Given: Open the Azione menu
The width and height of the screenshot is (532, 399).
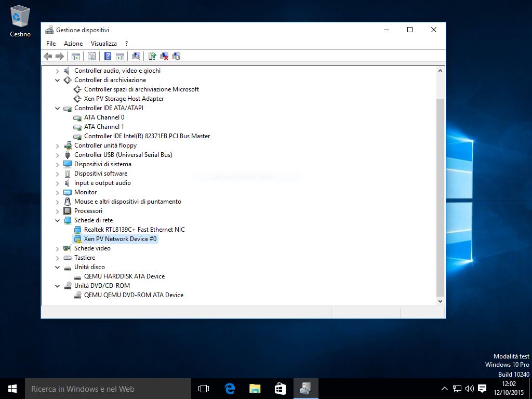Looking at the screenshot, I should (x=73, y=44).
